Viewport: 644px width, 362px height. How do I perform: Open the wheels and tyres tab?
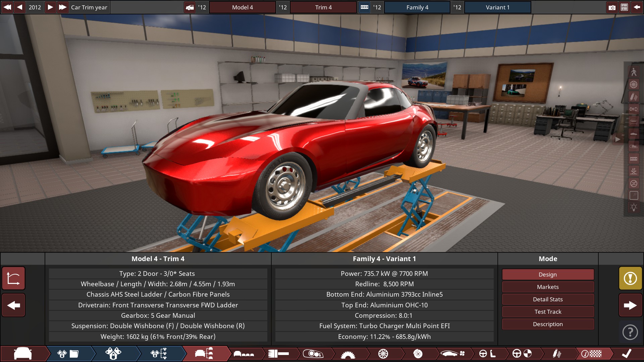click(x=383, y=354)
